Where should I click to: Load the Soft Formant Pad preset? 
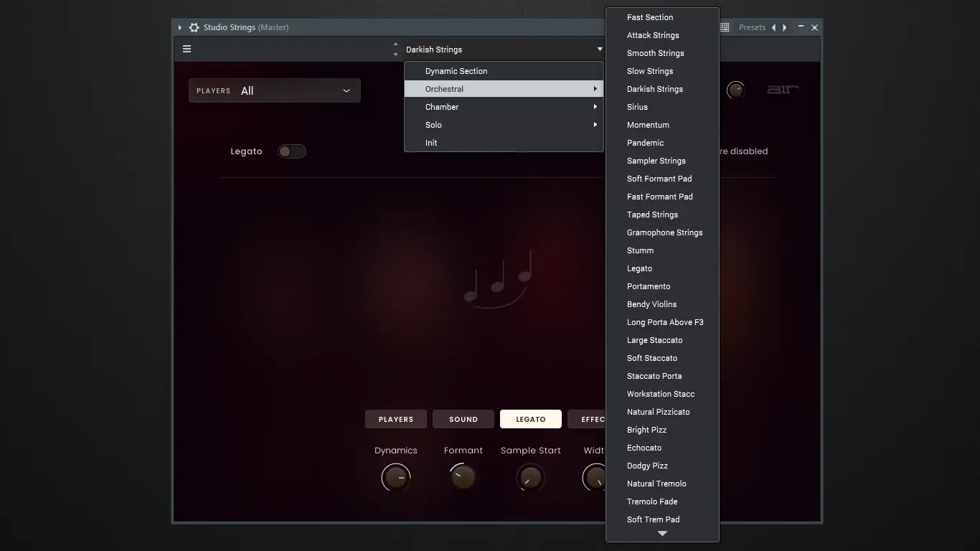[662, 179]
